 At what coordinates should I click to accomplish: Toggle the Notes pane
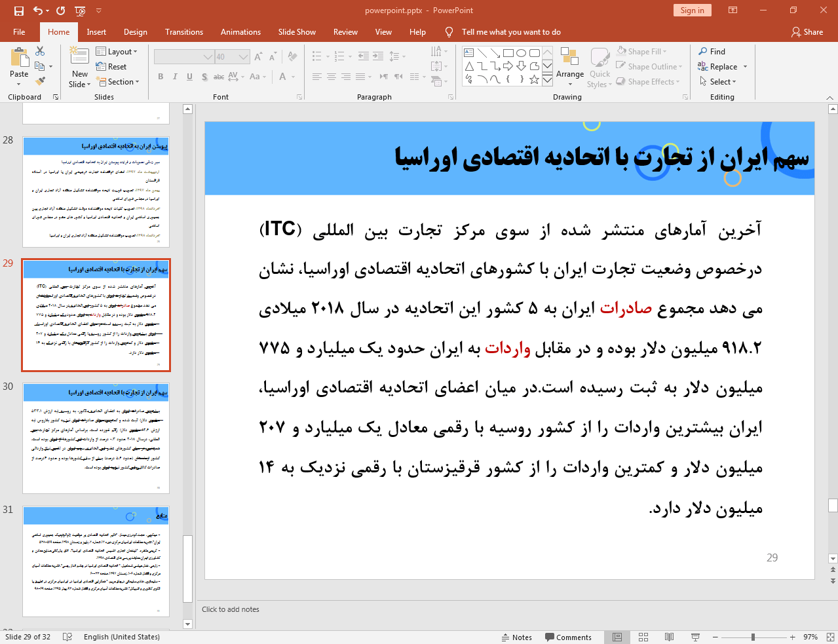tap(516, 637)
